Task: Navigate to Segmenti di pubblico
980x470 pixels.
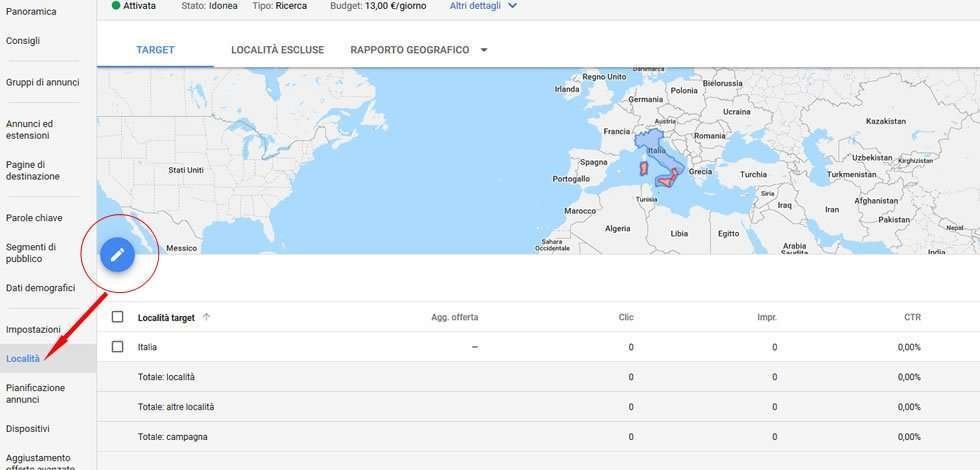Action: (31, 252)
